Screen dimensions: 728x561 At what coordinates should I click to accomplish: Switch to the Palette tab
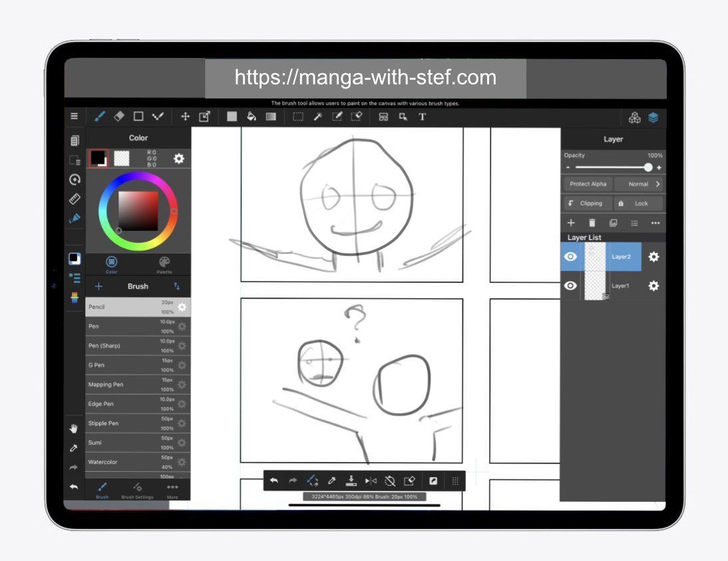coord(164,263)
